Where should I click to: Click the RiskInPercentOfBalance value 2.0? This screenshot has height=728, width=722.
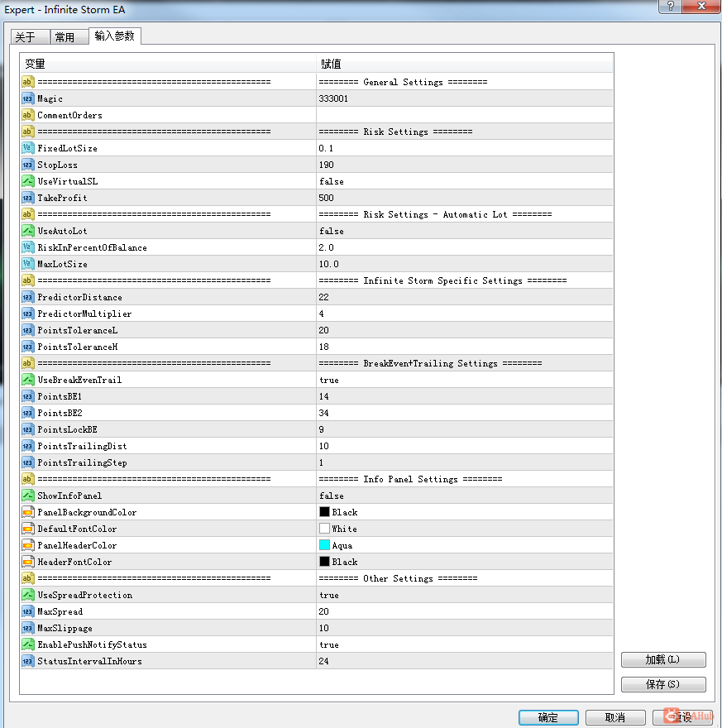326,247
